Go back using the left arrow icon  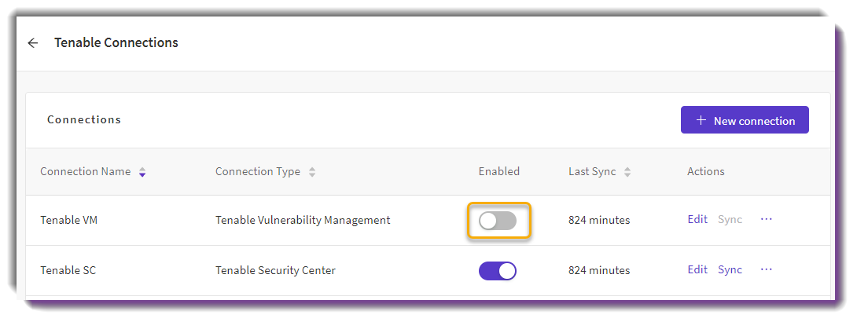[x=33, y=43]
